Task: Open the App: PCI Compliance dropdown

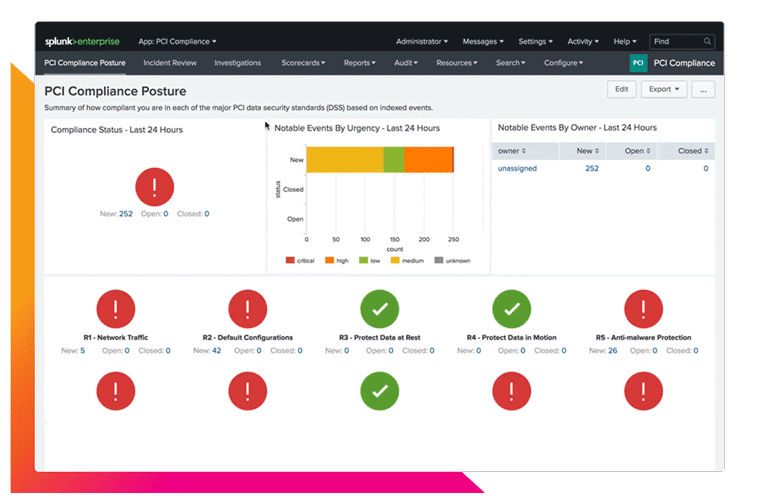Action: 177,42
